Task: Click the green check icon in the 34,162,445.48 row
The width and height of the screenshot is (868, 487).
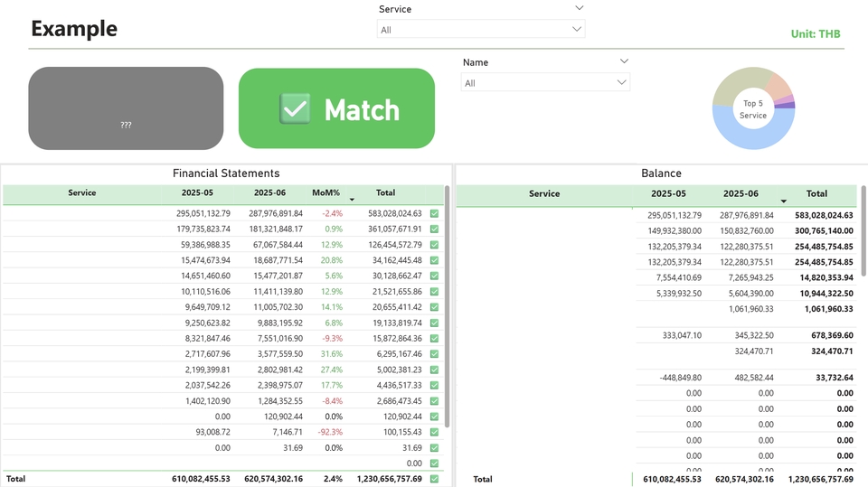Action: click(x=435, y=260)
